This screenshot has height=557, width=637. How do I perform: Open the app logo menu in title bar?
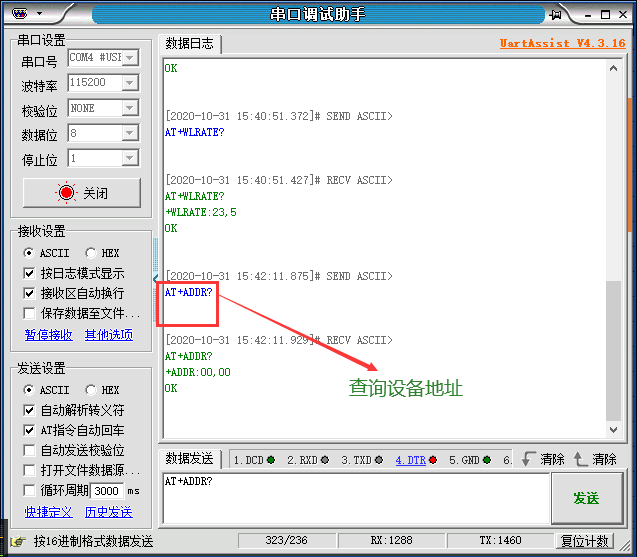point(19,14)
